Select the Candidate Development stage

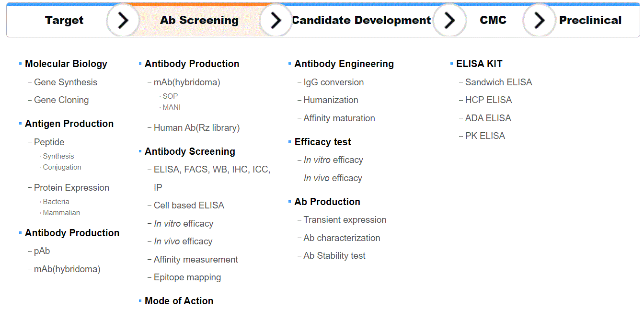361,20
